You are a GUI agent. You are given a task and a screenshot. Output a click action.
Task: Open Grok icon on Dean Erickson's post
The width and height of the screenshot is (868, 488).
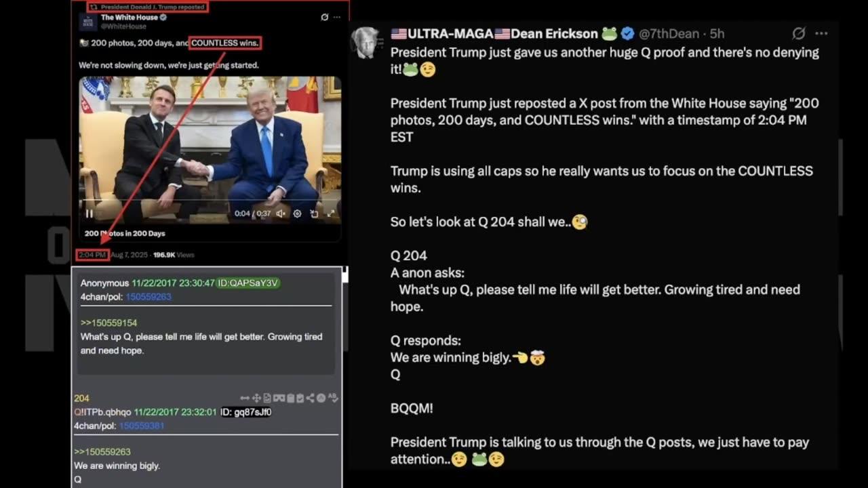tap(799, 33)
